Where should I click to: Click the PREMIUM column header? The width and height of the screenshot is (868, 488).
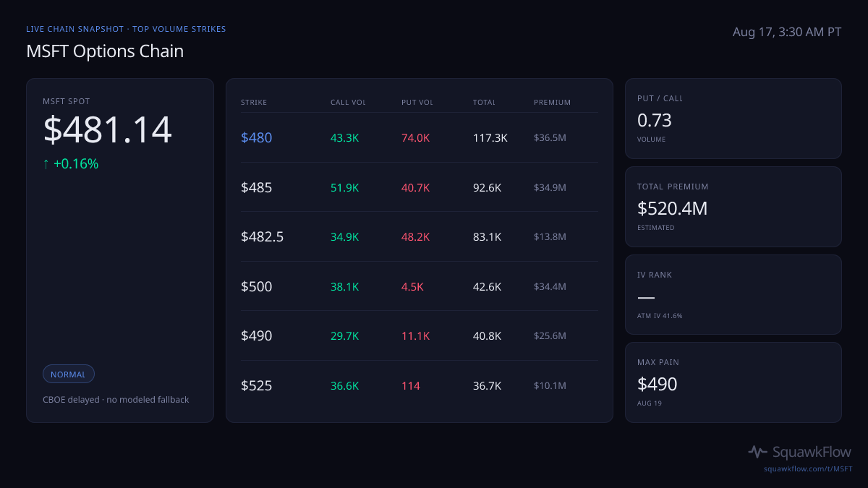553,102
